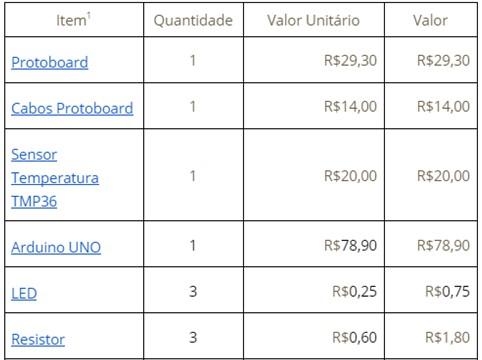Screen dimensions: 482x360
Task: Click the LED unit price R$0,25
Action: click(x=354, y=292)
